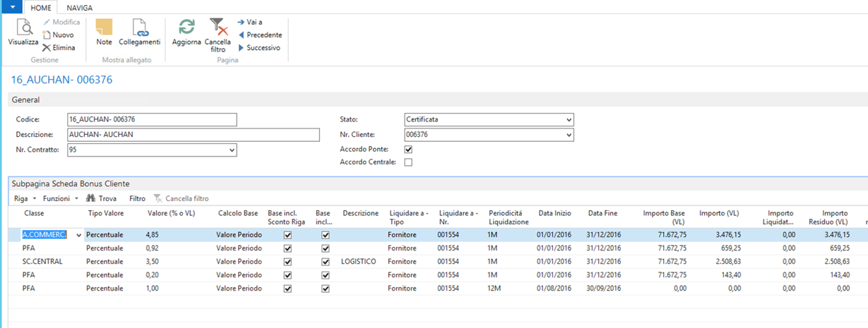
Task: Open the Funzioni menu
Action: pyautogui.click(x=61, y=198)
